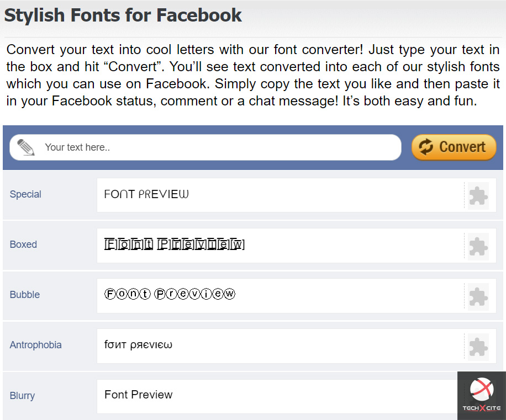
Task: Click the Blurry font label
Action: [22, 396]
